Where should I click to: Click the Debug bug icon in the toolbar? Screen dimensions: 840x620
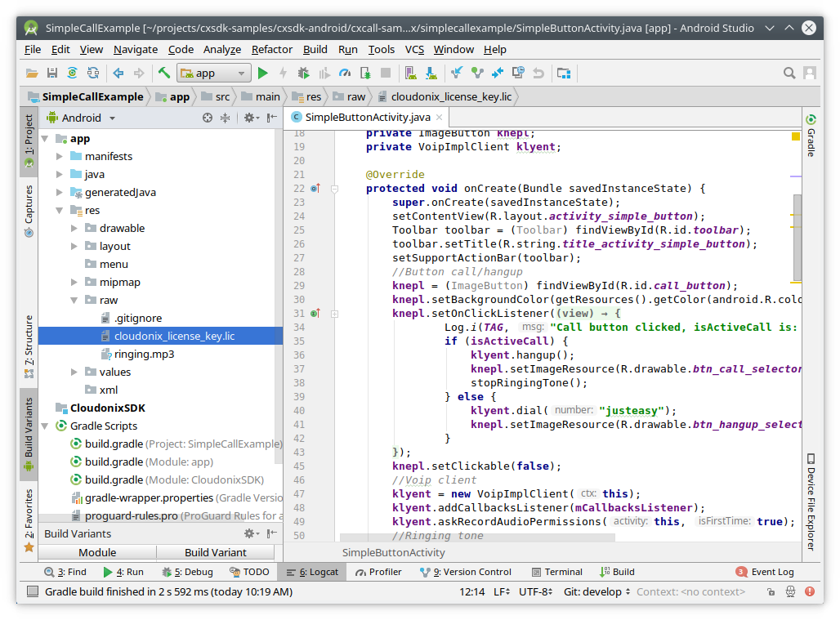coord(303,73)
